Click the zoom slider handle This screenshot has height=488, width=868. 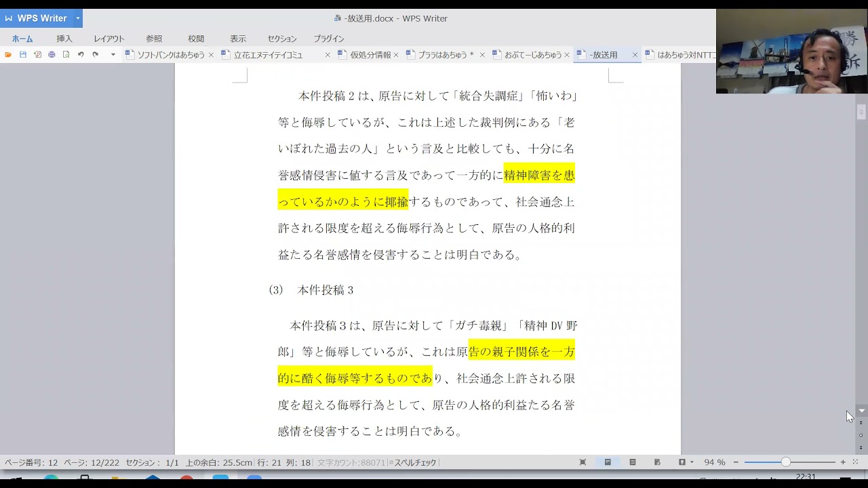point(785,462)
